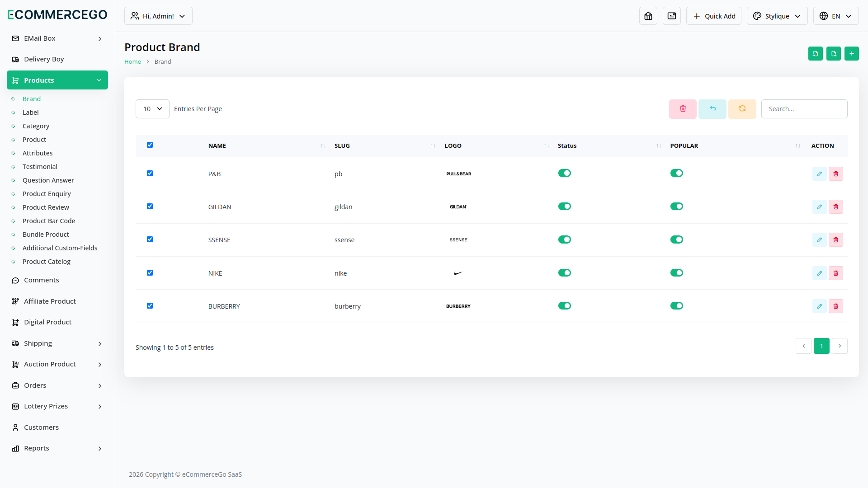
Task: Uncheck the SSENSE row checkbox
Action: 150,239
